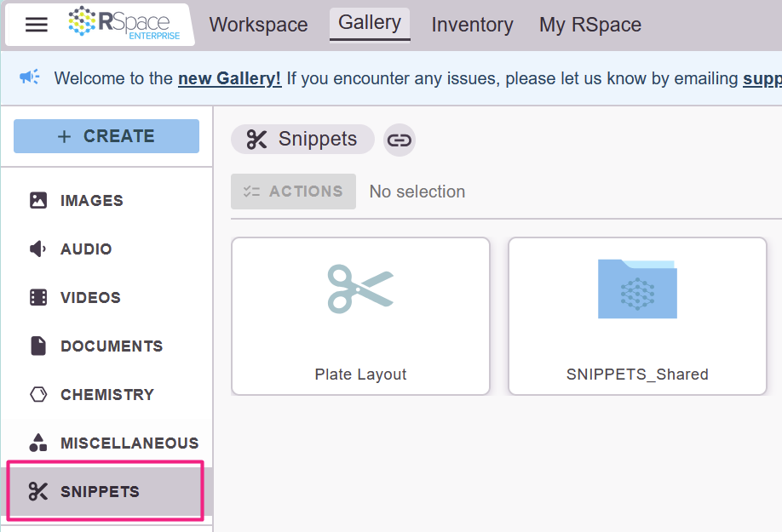Select Documents in the sidebar
Viewport: 782px width, 532px height.
coord(111,346)
